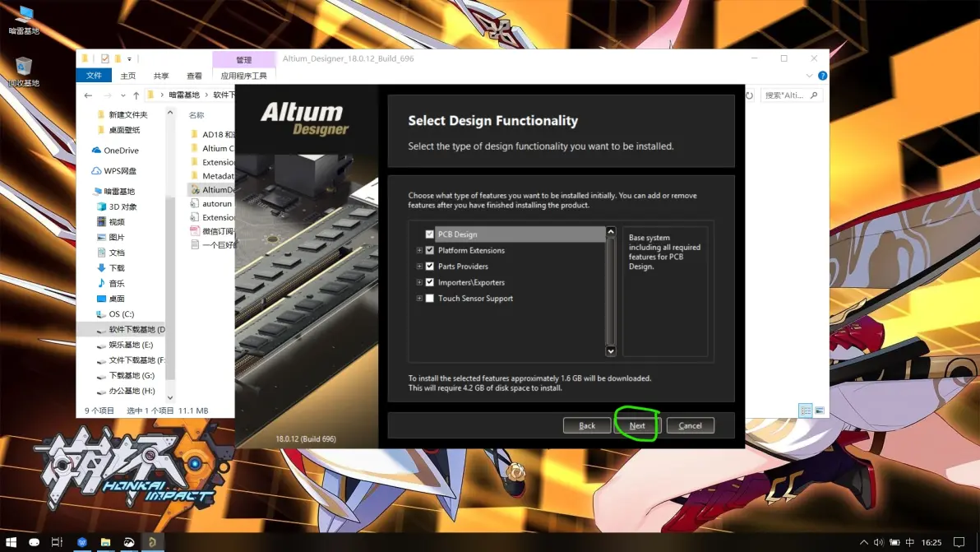Select WPS网盘 in the navigation pane

pos(113,171)
